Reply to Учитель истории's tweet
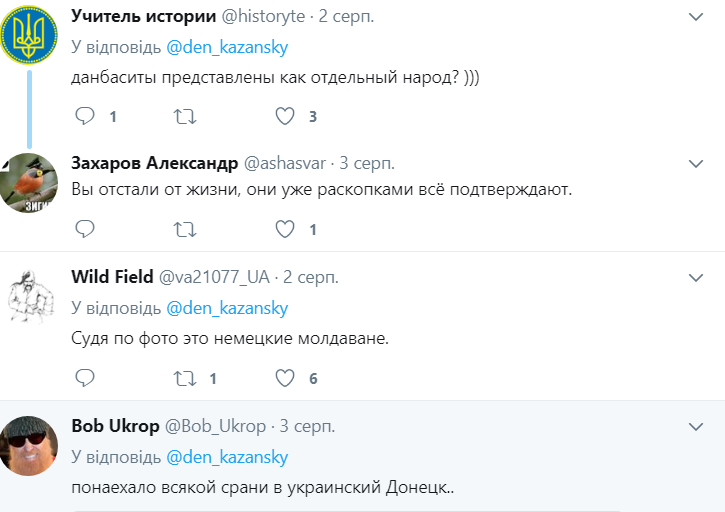725x512 pixels. click(85, 116)
